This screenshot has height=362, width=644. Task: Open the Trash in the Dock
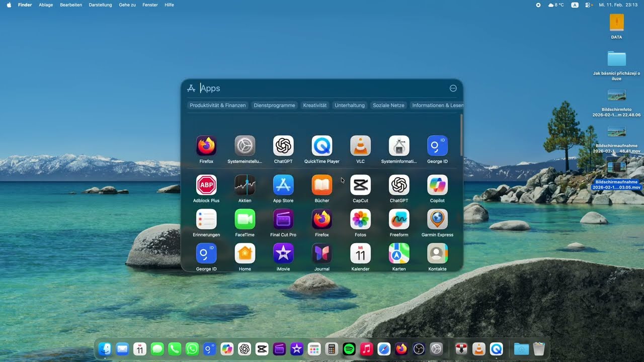(x=539, y=349)
